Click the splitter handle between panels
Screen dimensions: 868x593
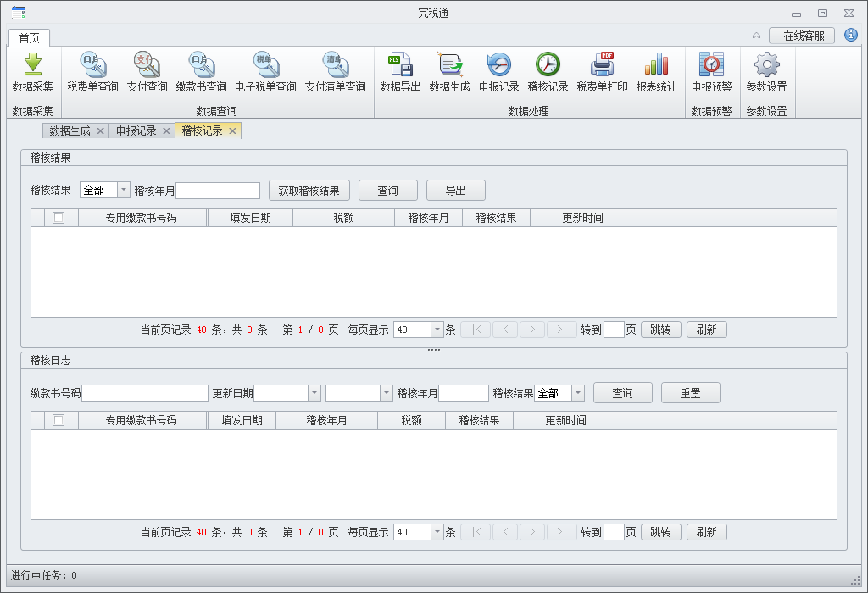pyautogui.click(x=434, y=350)
